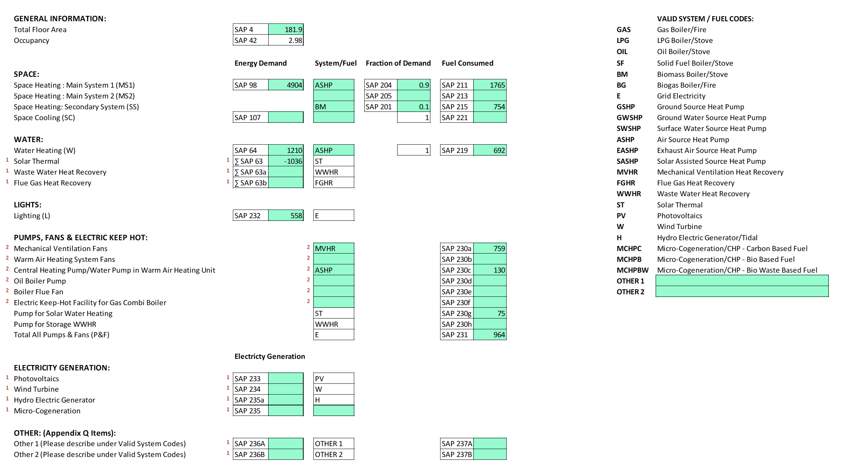The image size is (868, 466).
Task: Click the Lighting SAP 232 value 558
Action: pos(286,215)
